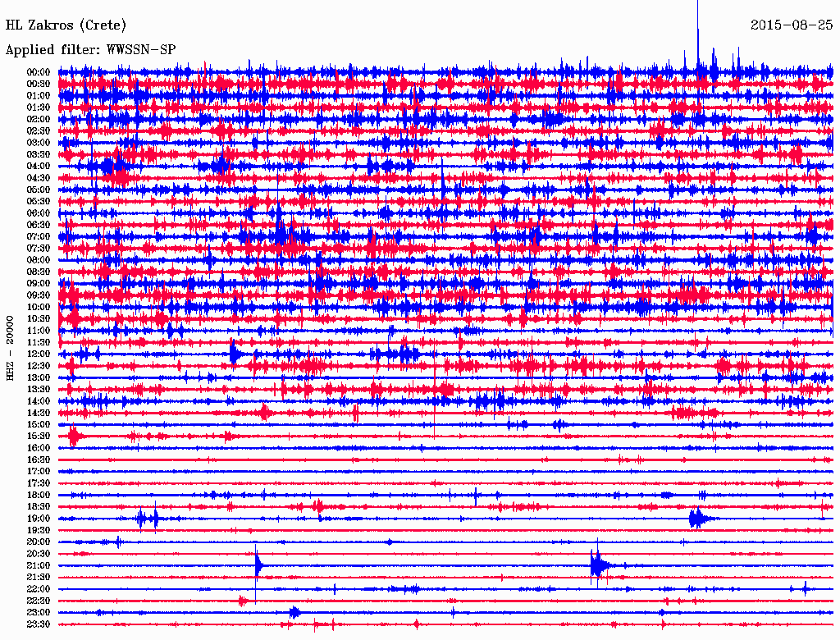Click the date 2015-08-25

792,25
